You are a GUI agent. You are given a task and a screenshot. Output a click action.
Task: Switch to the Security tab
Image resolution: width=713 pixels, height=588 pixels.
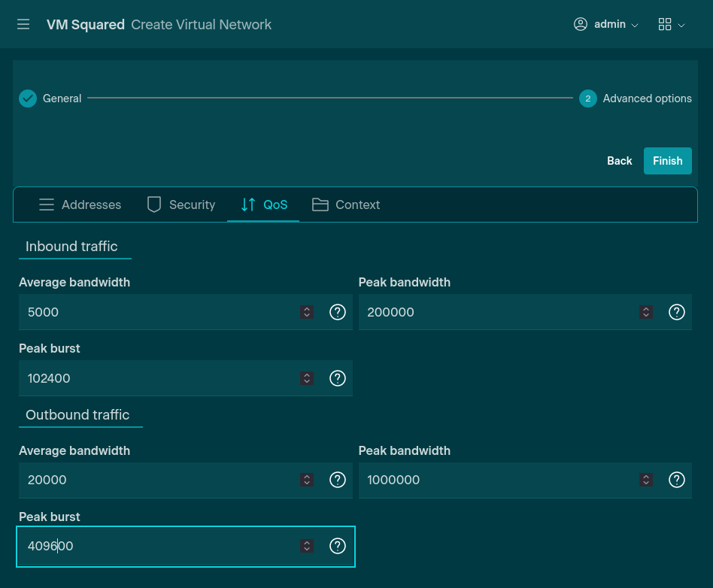click(x=181, y=205)
